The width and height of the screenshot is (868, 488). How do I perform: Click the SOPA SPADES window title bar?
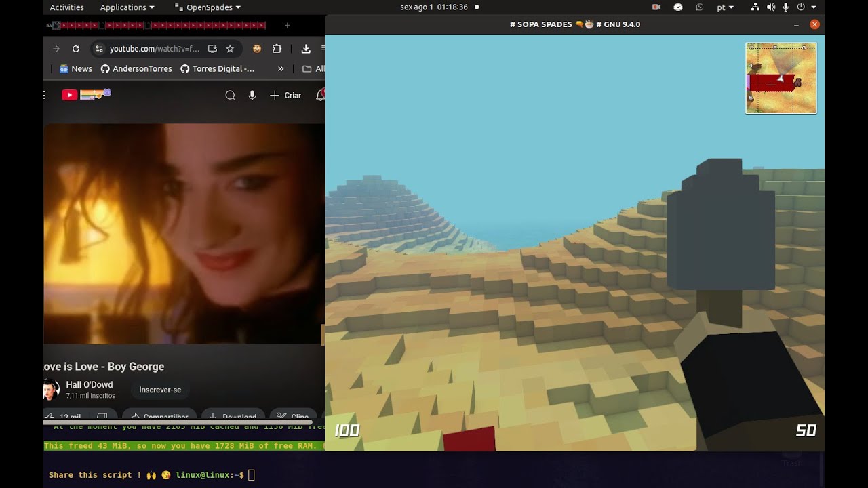click(x=575, y=24)
